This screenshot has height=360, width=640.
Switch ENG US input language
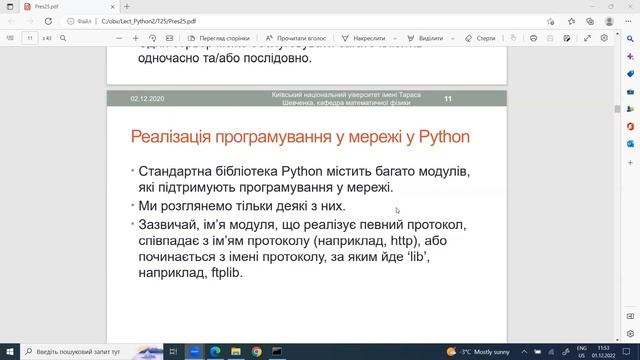[582, 351]
